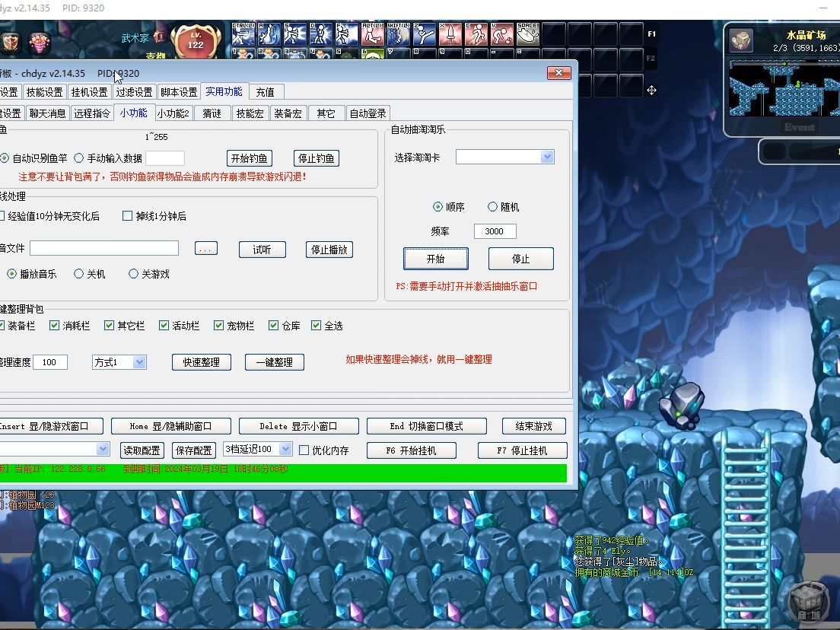Image resolution: width=840 pixels, height=630 pixels.
Task: Switch to the 挂机设置 tab
Action: (90, 92)
